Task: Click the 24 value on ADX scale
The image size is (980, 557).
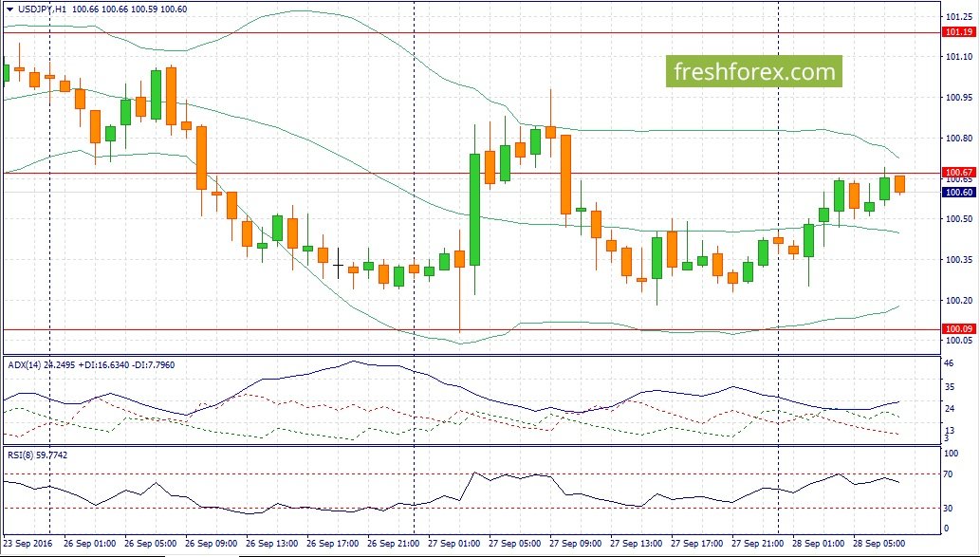Action: click(949, 409)
